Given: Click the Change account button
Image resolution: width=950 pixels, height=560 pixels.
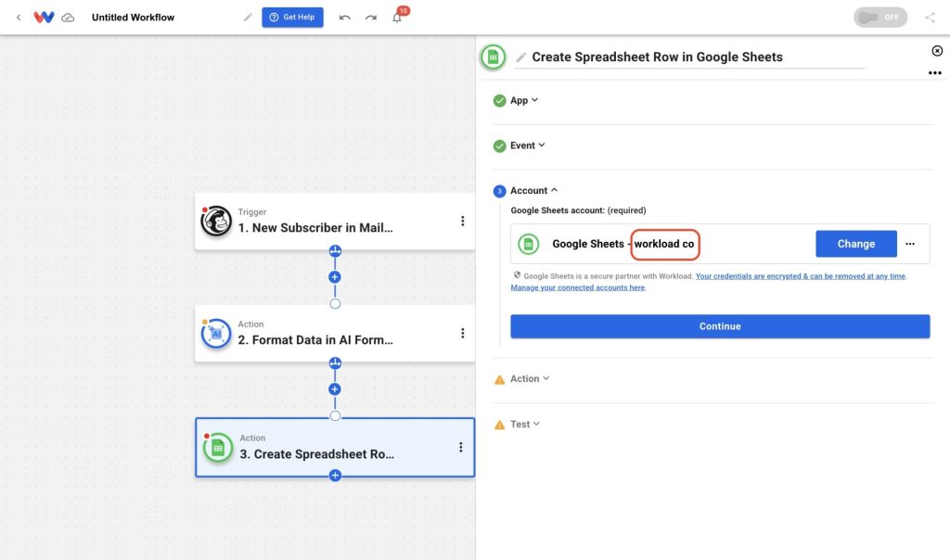Looking at the screenshot, I should click(x=856, y=244).
